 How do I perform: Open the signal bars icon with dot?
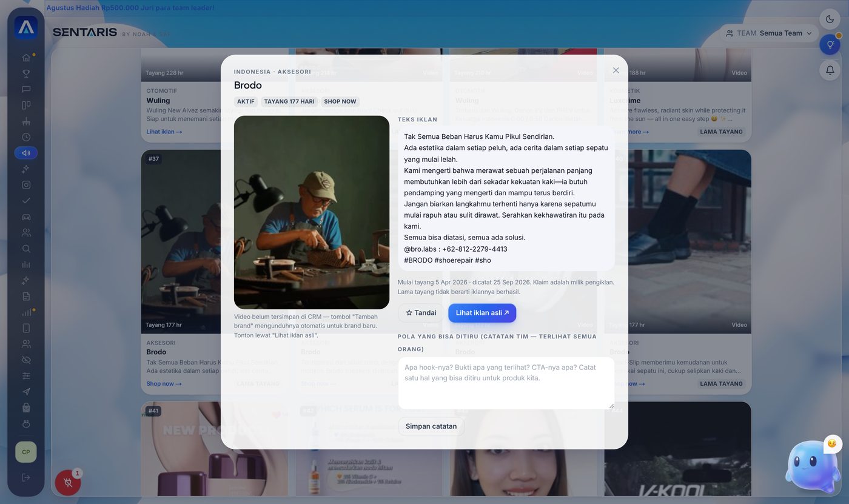click(x=26, y=312)
